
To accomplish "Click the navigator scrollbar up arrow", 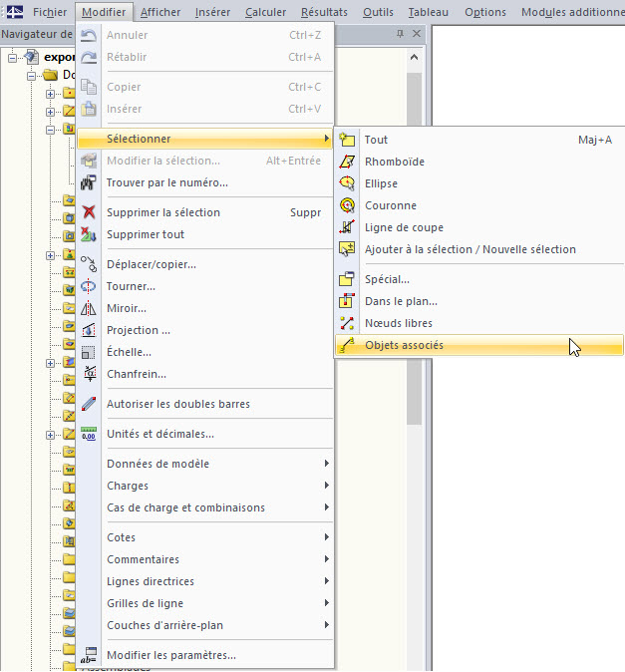I will pos(414,57).
